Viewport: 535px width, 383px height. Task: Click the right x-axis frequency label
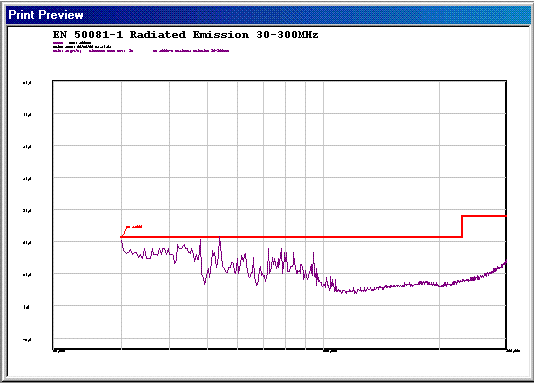513,351
